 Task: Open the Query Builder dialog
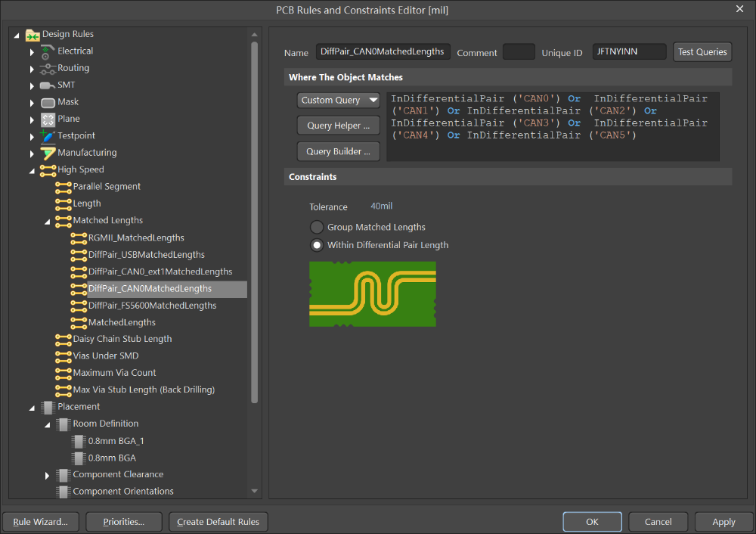click(x=338, y=151)
